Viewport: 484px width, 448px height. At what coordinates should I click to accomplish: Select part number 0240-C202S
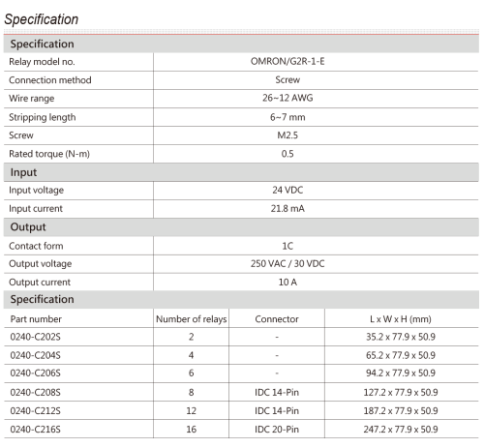tap(35, 337)
